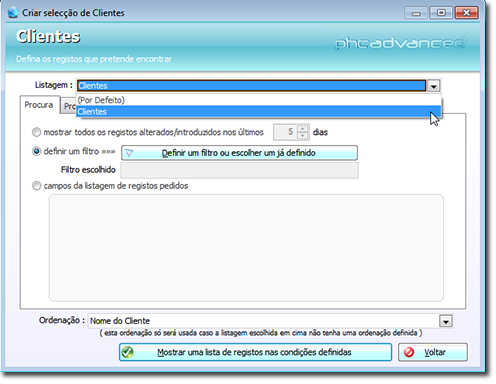Viewport: 496px width, 384px height.
Task: Select 'mostrar todos os registos alterados' radio option
Action: coord(36,132)
